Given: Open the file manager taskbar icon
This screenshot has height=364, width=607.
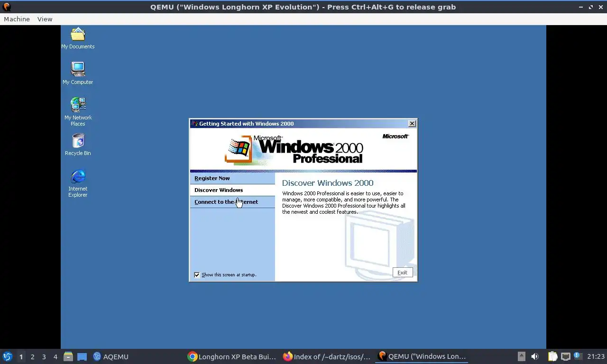Looking at the screenshot, I should coord(68,356).
